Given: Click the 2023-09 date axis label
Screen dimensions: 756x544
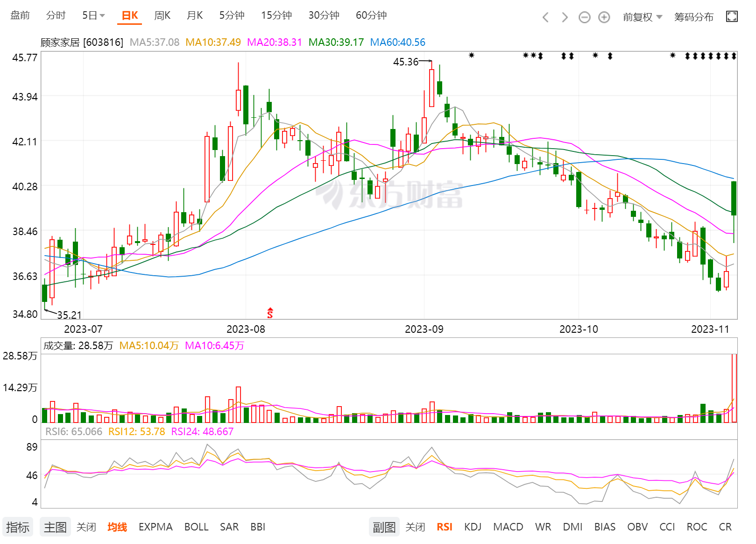Looking at the screenshot, I should pyautogui.click(x=424, y=329).
